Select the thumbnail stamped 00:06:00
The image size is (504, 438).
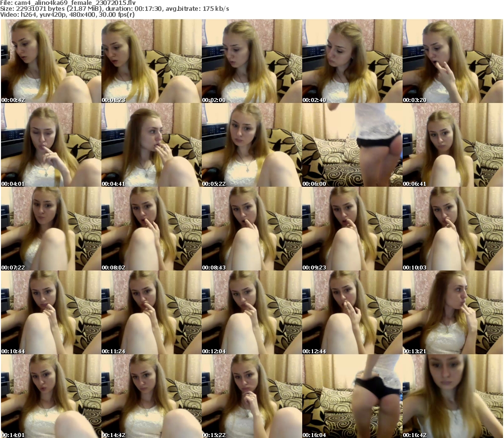point(352,145)
